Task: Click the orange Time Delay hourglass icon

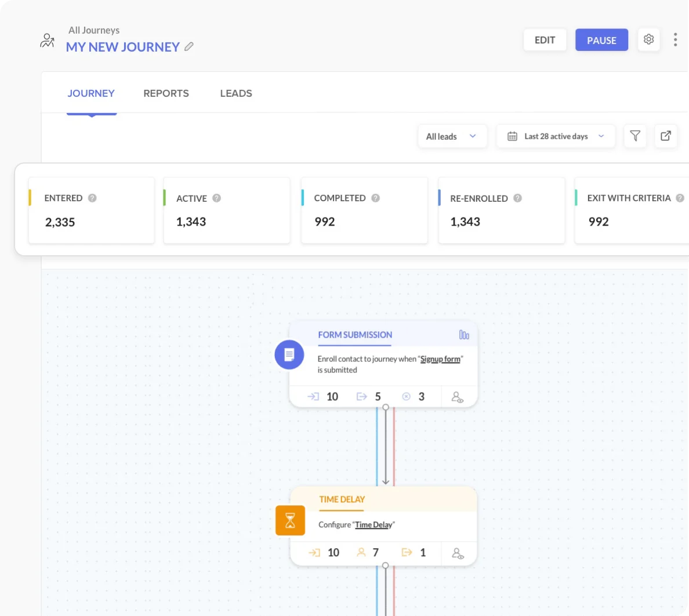Action: coord(290,521)
